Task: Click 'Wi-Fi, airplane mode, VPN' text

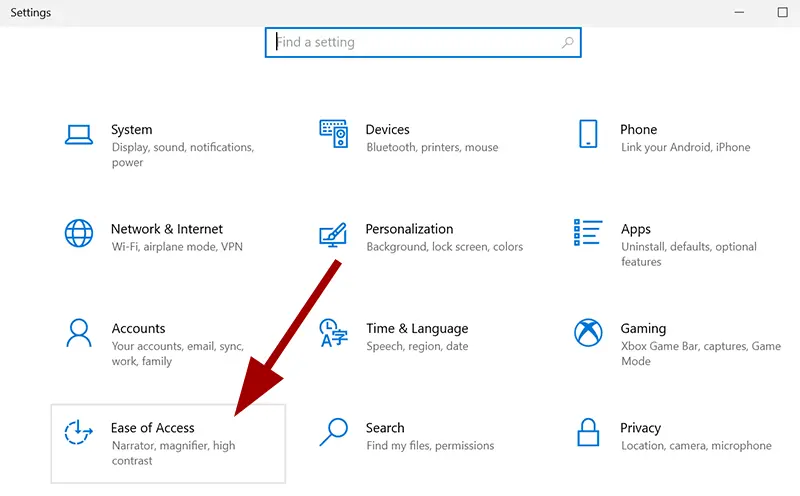Action: tap(177, 247)
